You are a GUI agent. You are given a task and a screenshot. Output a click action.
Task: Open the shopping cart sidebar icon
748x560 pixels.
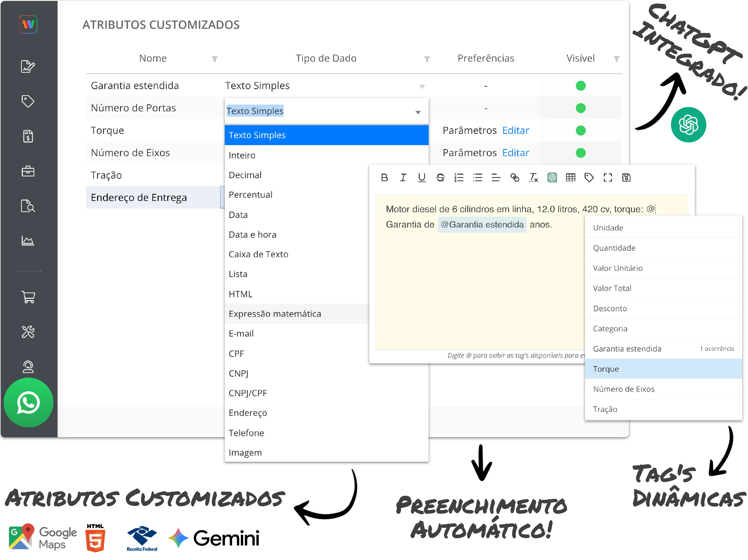pyautogui.click(x=28, y=297)
